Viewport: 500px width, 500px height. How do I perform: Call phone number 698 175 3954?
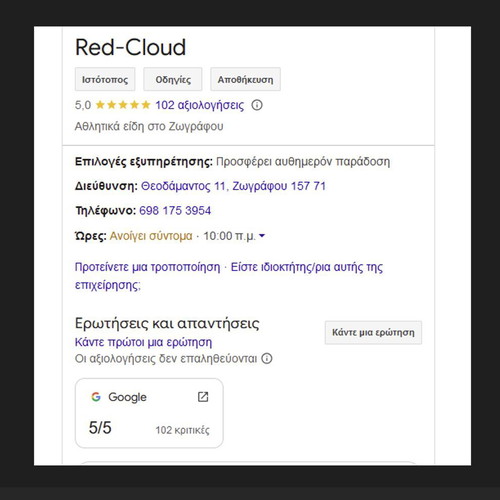click(175, 211)
